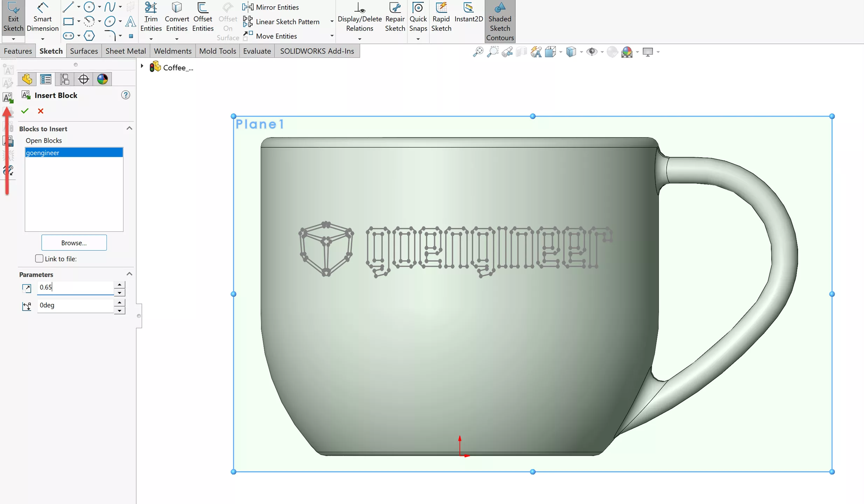
Task: Open the Smart Dimension dropdown arrow
Action: [42, 38]
